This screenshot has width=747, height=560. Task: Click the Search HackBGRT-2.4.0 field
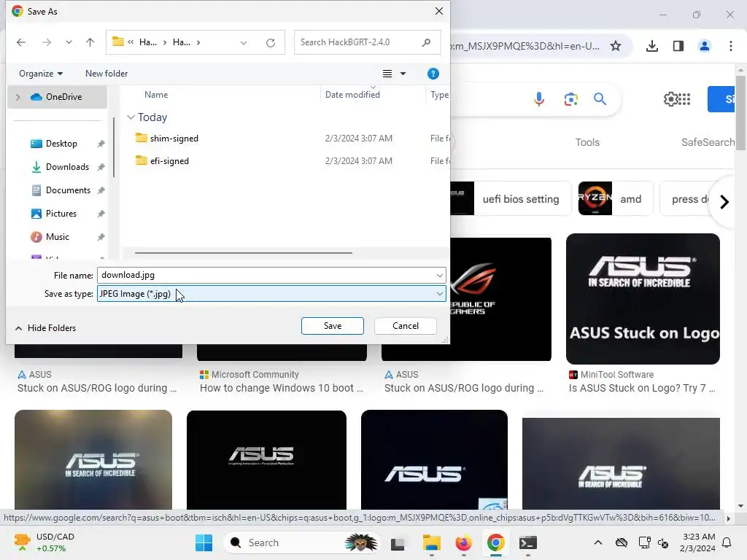tap(367, 42)
